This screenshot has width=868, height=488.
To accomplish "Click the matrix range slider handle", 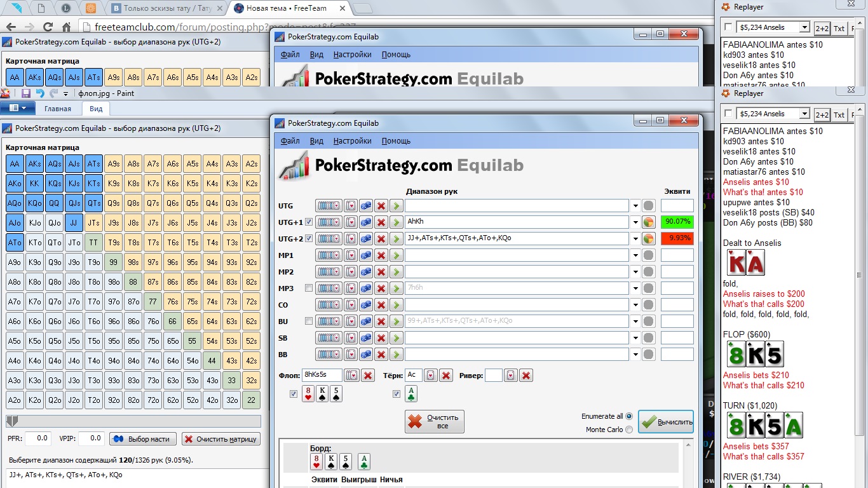I will tap(12, 421).
